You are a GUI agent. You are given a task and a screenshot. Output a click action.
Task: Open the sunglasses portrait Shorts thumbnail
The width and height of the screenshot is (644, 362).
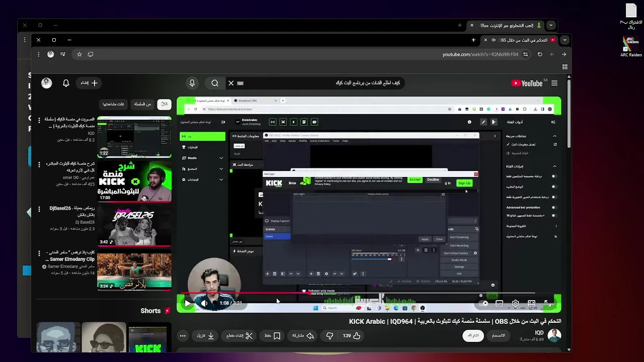[x=104, y=338]
